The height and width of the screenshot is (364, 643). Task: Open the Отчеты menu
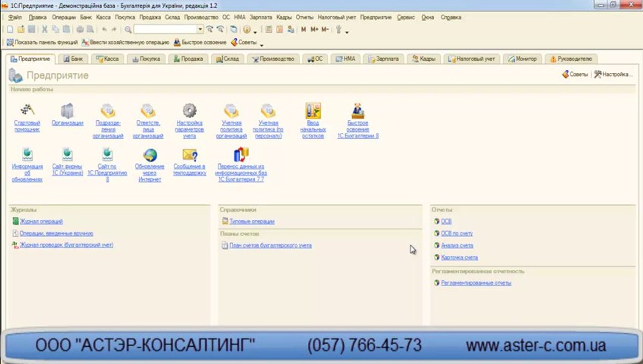click(305, 17)
